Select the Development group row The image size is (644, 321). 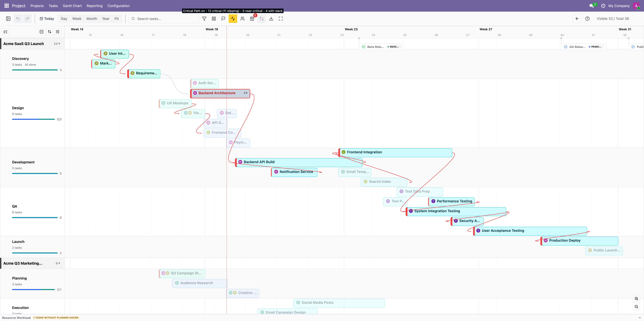click(x=32, y=168)
